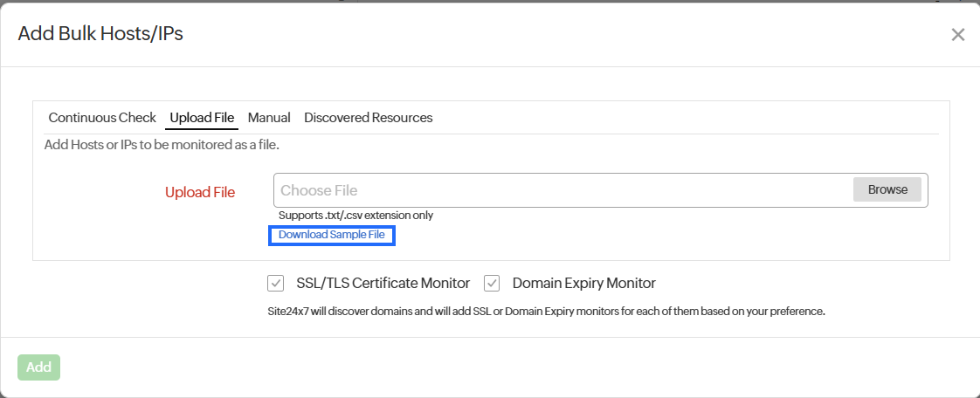
Task: Click the 'Choose File' placeholder text
Action: (319, 190)
